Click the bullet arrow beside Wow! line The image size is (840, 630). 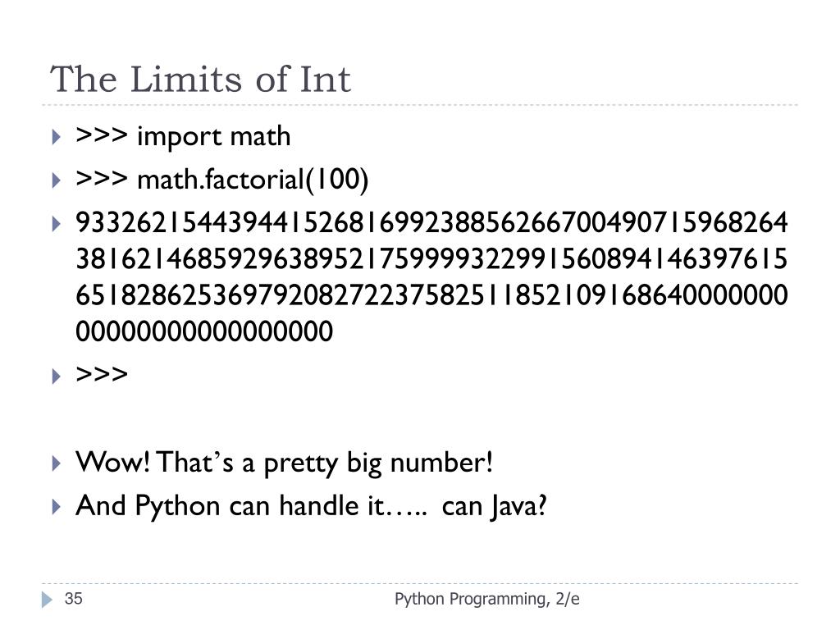click(x=56, y=463)
